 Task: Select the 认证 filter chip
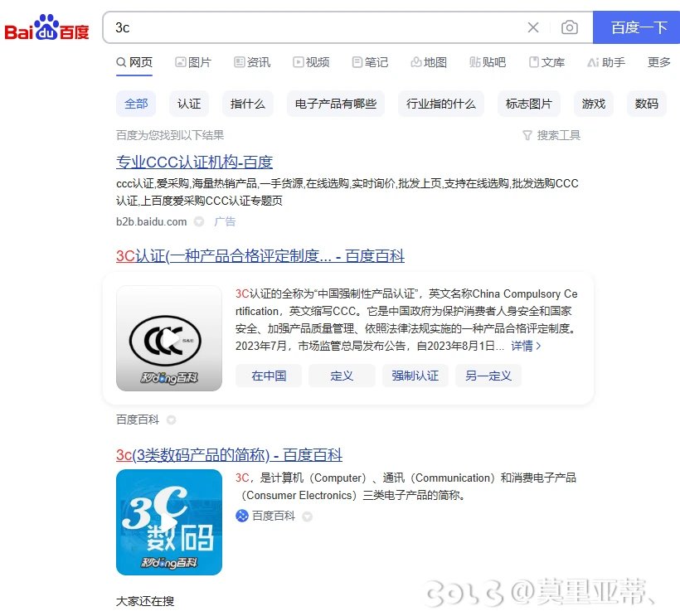tap(189, 104)
